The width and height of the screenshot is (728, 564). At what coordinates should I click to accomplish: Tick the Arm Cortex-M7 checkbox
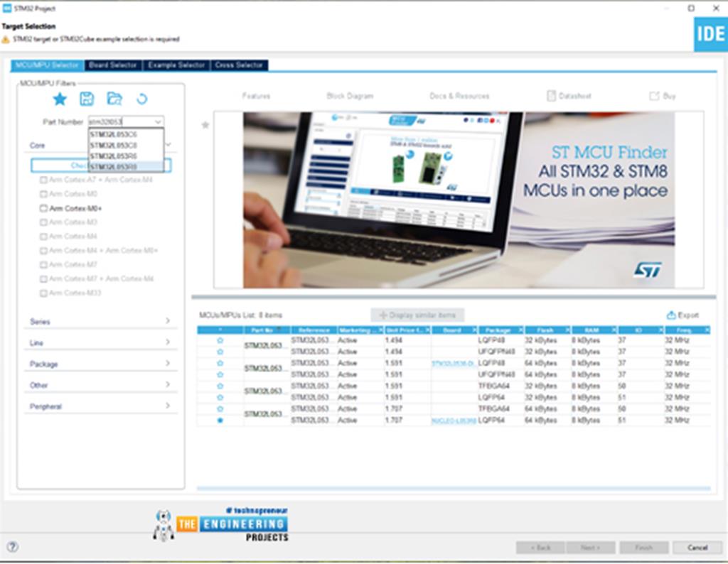click(44, 264)
